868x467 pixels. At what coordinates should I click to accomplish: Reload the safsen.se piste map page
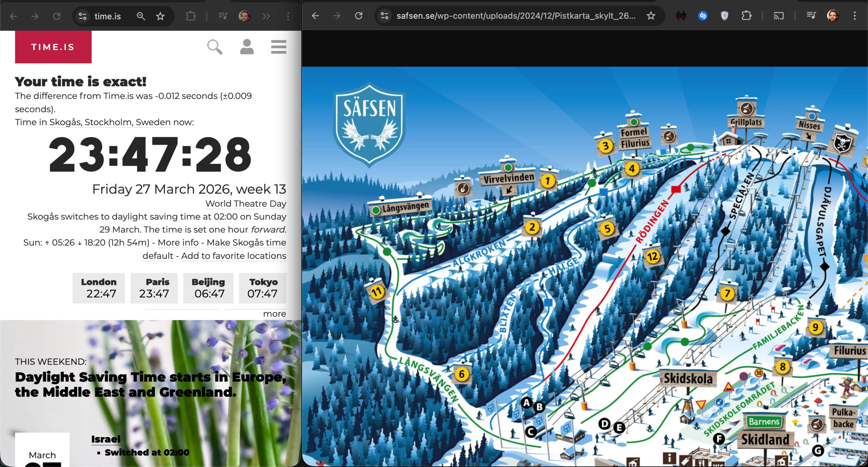click(359, 16)
